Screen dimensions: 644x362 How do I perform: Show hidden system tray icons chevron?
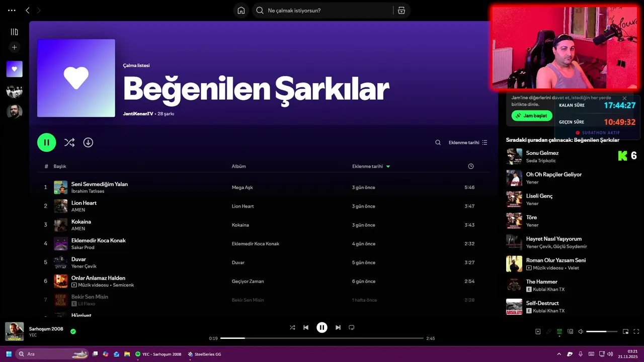point(559,354)
